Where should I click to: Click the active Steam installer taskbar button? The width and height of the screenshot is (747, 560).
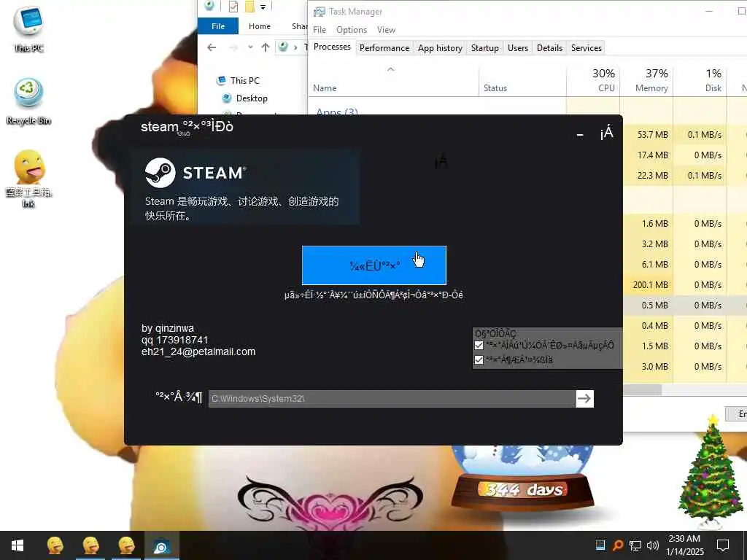point(161,545)
